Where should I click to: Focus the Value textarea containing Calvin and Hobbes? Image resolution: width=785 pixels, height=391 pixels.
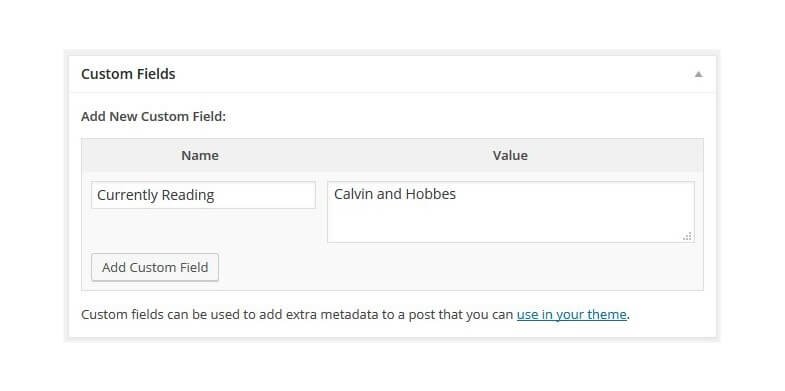(x=511, y=212)
